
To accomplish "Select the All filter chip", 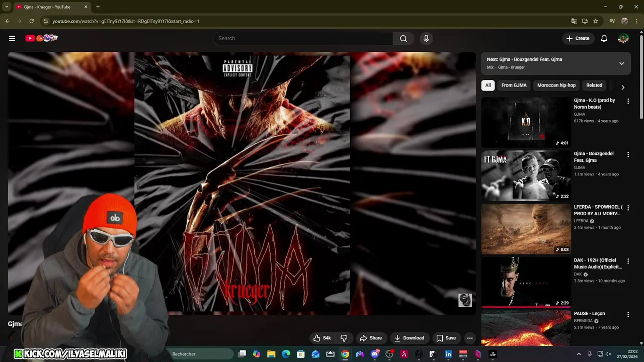I will [488, 85].
